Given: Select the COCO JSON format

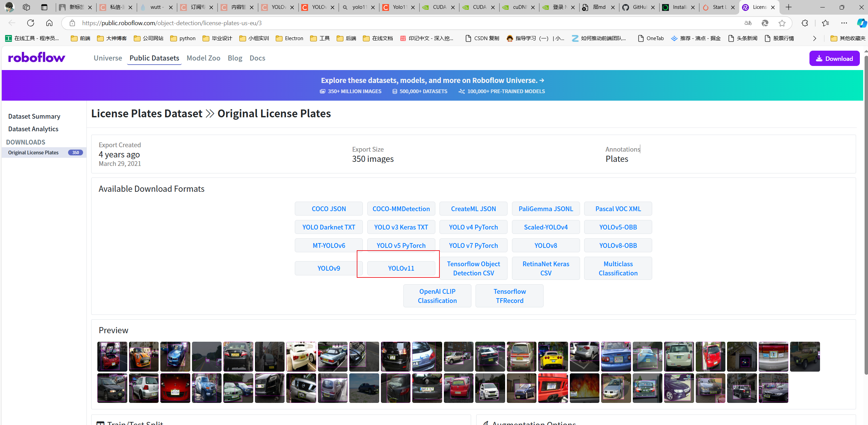Looking at the screenshot, I should [328, 209].
